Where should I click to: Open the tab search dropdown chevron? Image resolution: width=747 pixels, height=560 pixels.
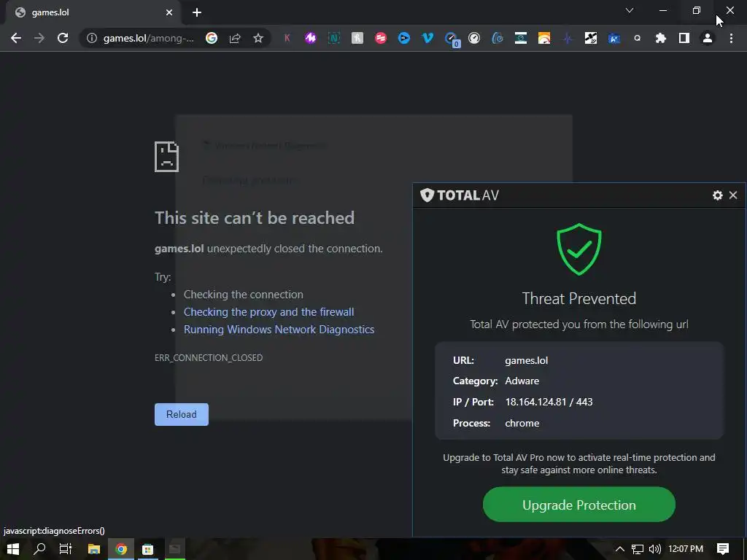(x=630, y=10)
